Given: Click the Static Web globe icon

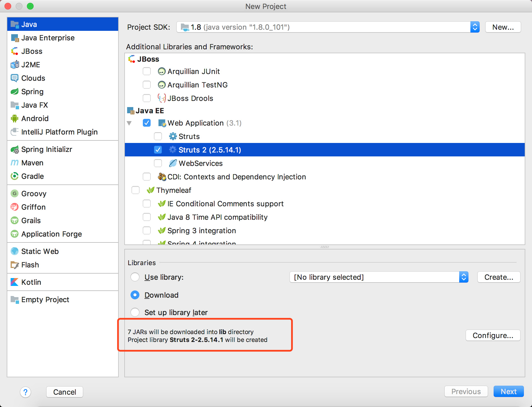Looking at the screenshot, I should click(x=15, y=251).
